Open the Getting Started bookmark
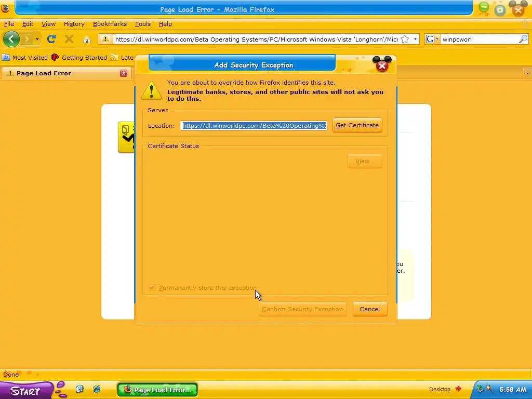Viewport: 532px width, 399px height. (x=79, y=58)
